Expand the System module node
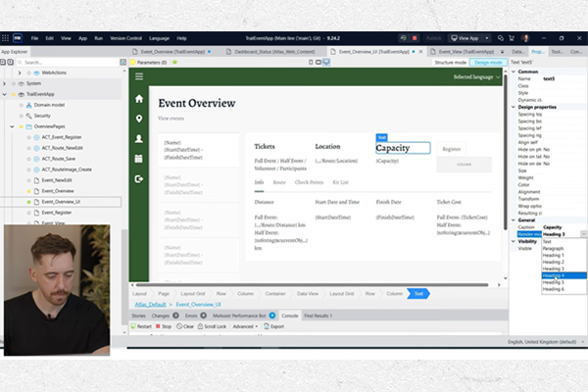588x392 pixels. tap(4, 83)
